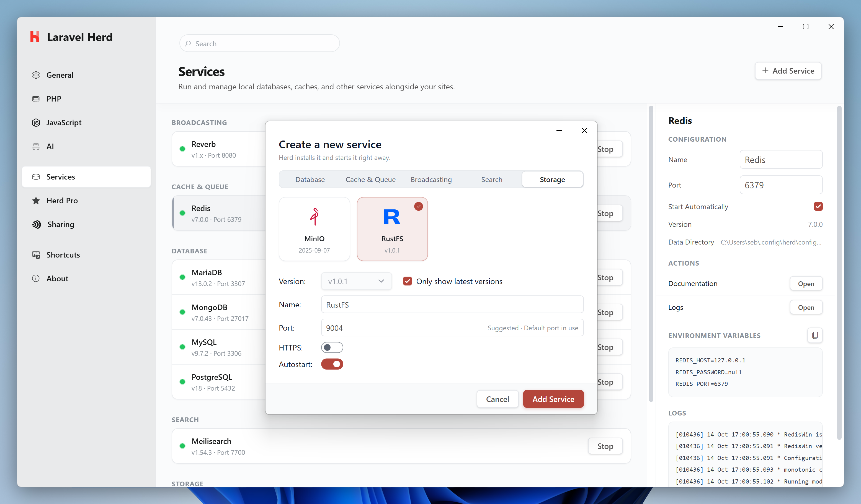Minimize the Create a new service dialog
This screenshot has height=504, width=861.
tap(559, 131)
